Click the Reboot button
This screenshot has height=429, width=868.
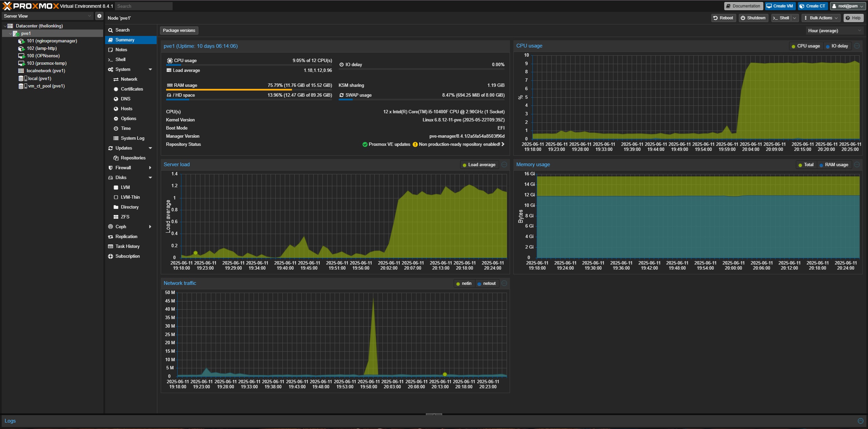tap(723, 18)
